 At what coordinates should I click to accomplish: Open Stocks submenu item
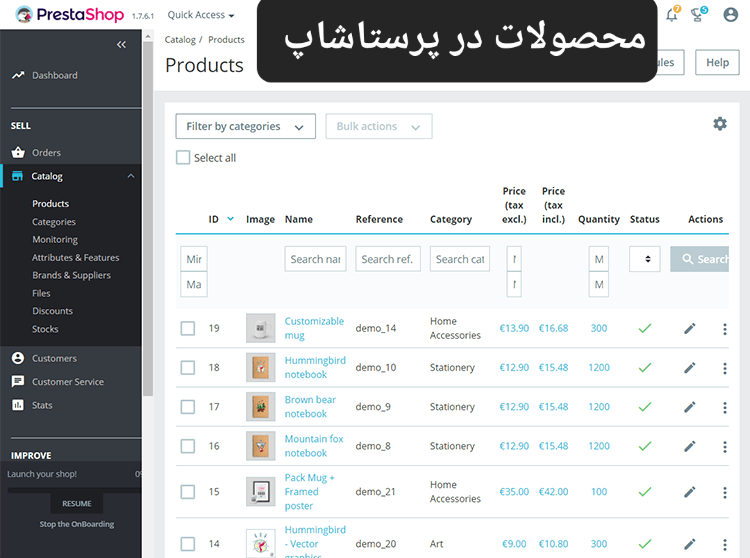click(45, 329)
